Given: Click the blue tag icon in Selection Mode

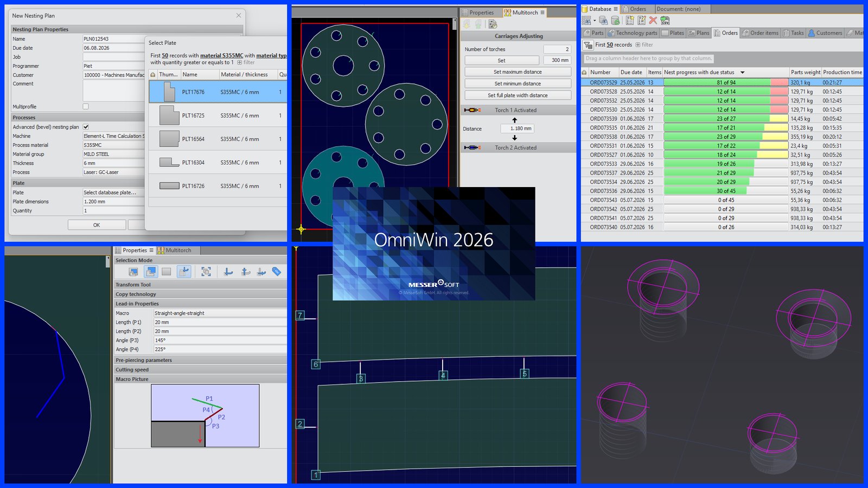Looking at the screenshot, I should [277, 272].
